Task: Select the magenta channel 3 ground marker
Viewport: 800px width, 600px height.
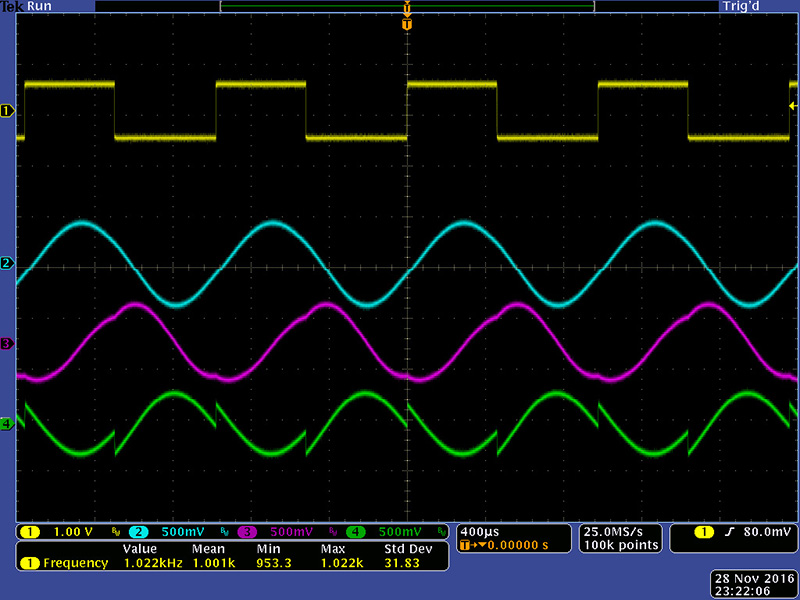Action: point(7,344)
